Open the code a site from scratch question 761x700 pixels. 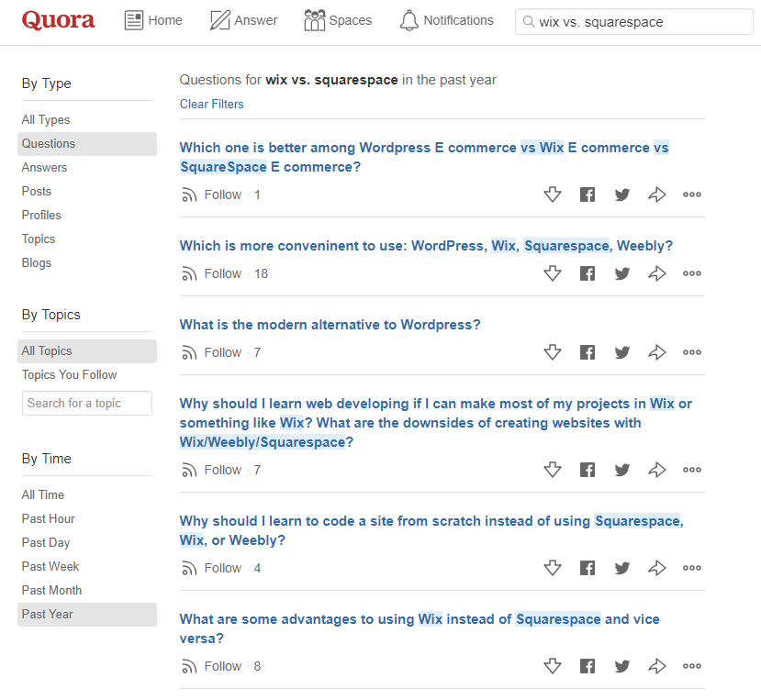click(431, 530)
